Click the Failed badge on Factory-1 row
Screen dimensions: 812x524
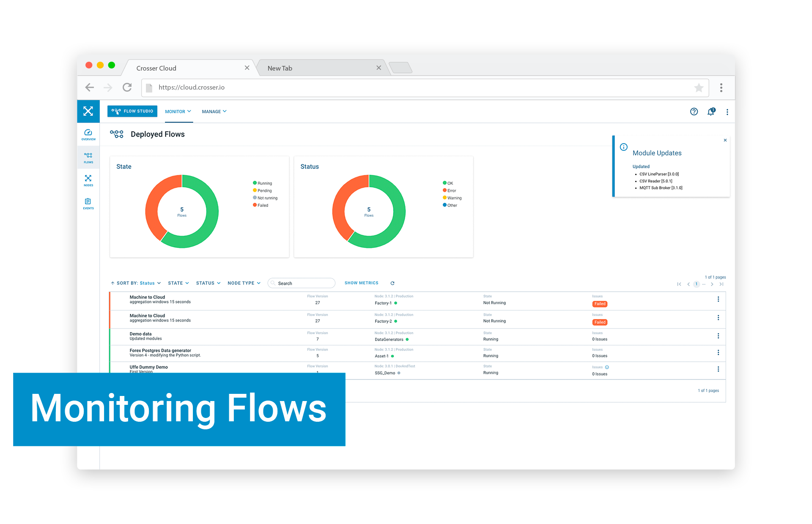click(600, 304)
